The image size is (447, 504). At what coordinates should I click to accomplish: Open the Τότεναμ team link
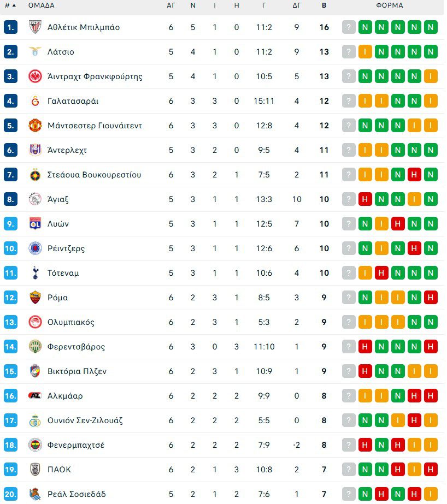coord(63,273)
